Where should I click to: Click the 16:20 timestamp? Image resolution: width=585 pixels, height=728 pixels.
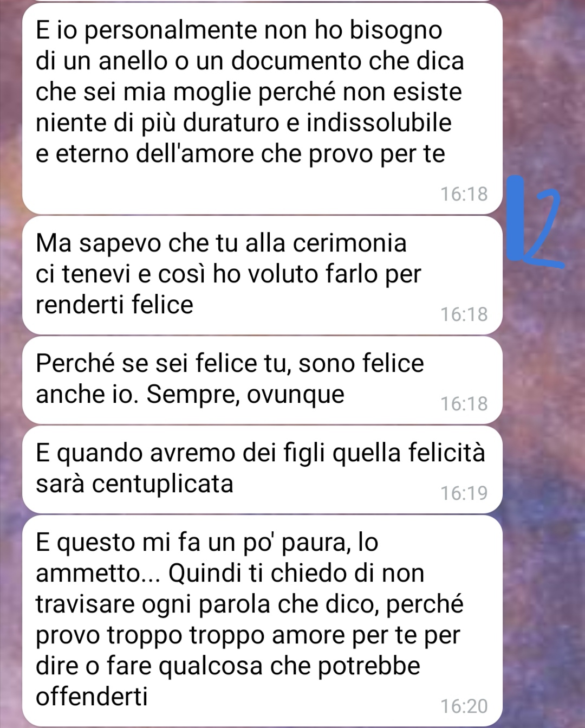(x=464, y=706)
